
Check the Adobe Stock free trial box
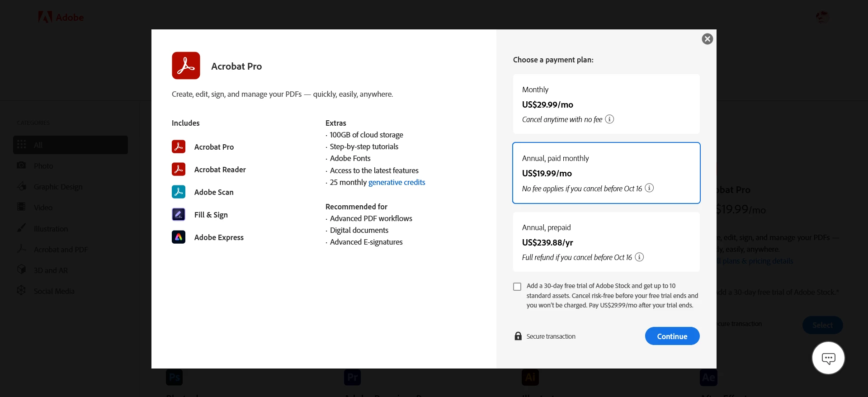517,287
